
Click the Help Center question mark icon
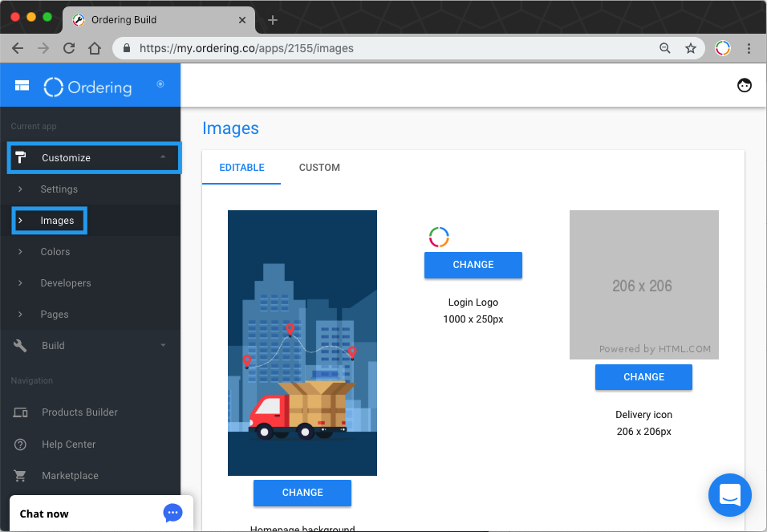tap(20, 445)
